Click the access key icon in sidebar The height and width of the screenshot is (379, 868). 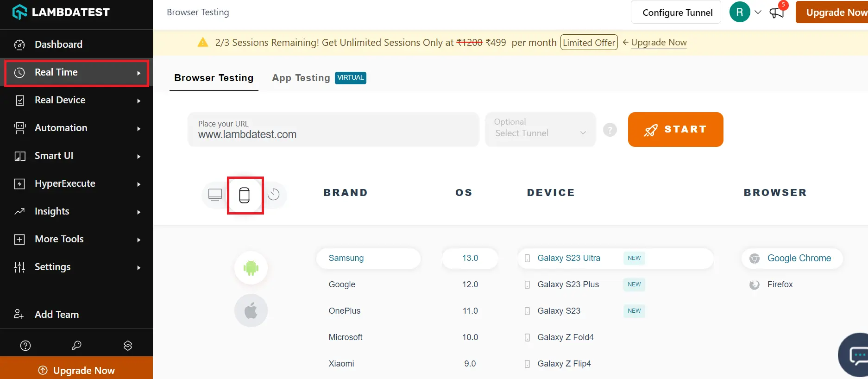[x=76, y=345]
